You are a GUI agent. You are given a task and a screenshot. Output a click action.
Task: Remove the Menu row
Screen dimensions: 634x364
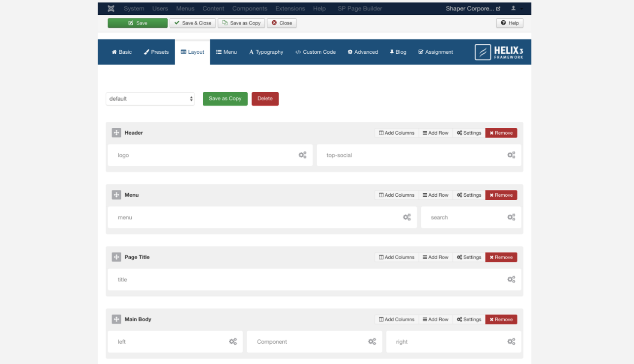coord(501,195)
